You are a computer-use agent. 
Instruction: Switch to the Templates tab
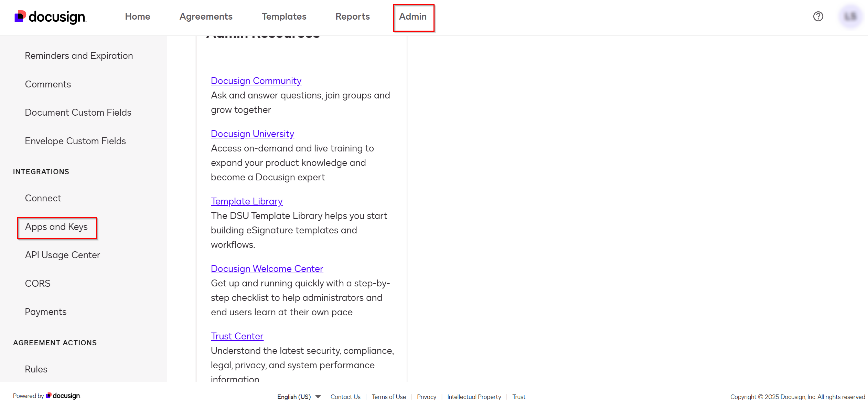[284, 16]
